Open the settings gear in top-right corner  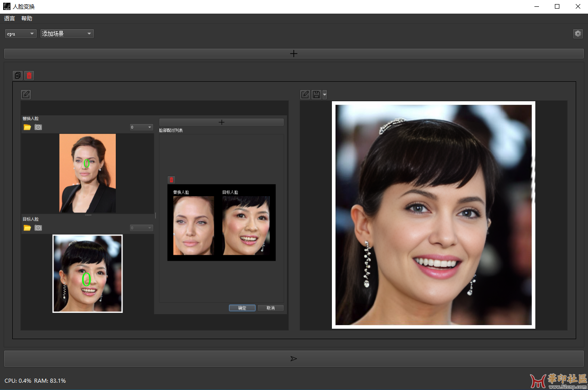coord(578,34)
